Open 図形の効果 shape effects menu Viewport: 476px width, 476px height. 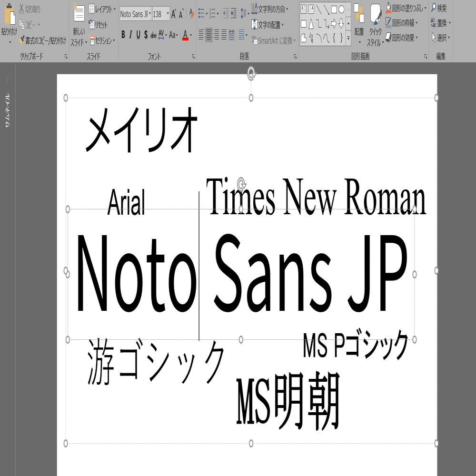(x=402, y=38)
